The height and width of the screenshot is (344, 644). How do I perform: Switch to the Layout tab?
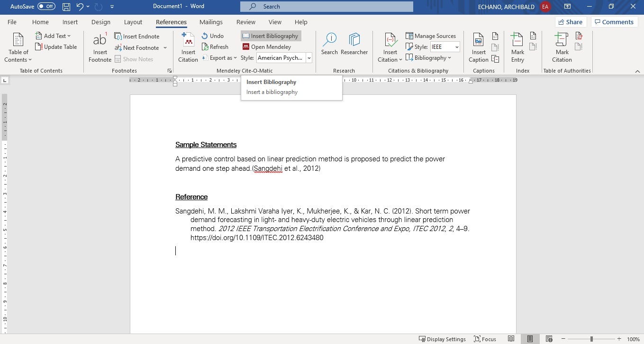coord(133,22)
